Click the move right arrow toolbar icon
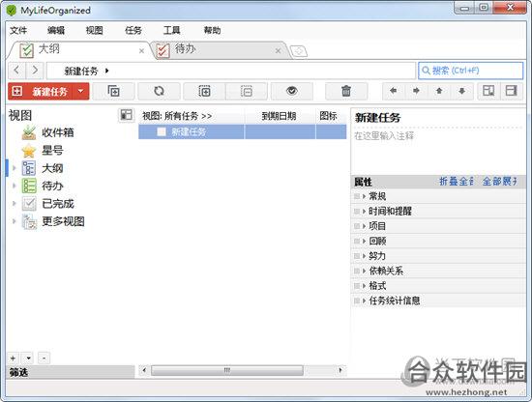The image size is (532, 402). point(416,91)
